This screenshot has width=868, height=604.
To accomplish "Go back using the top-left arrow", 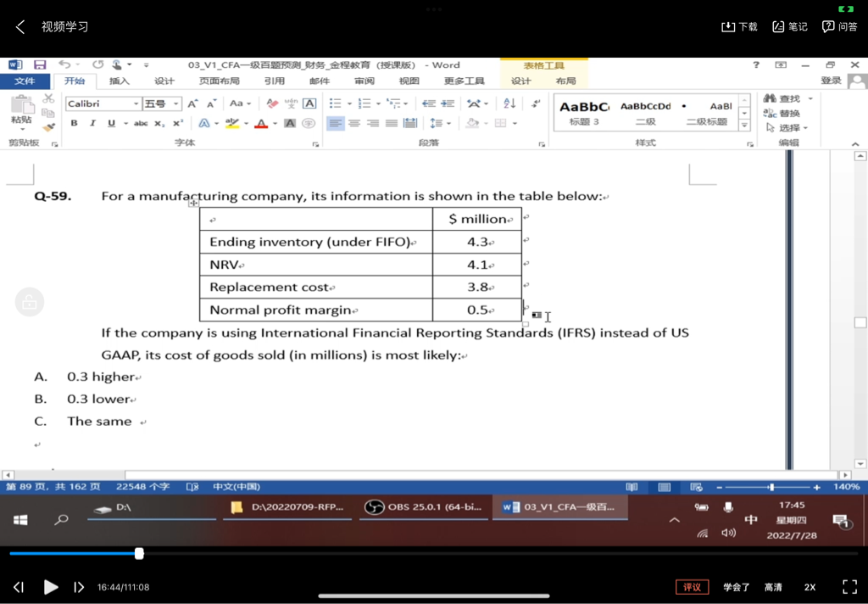I will coord(20,27).
